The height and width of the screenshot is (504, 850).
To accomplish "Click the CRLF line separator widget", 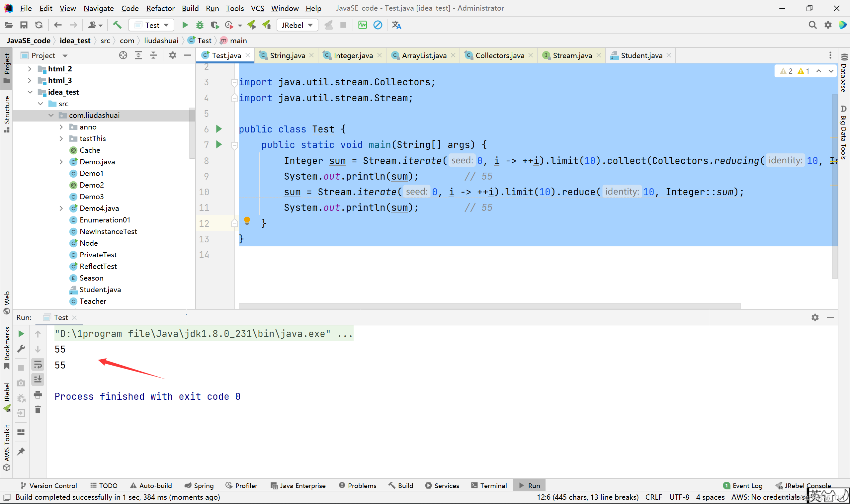I will tap(653, 497).
